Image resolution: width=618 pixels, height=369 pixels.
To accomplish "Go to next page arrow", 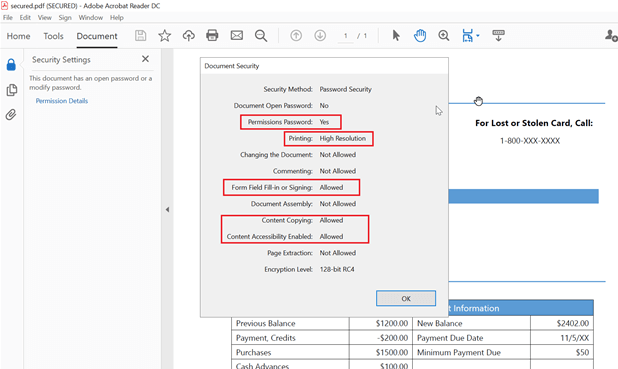I will point(320,36).
